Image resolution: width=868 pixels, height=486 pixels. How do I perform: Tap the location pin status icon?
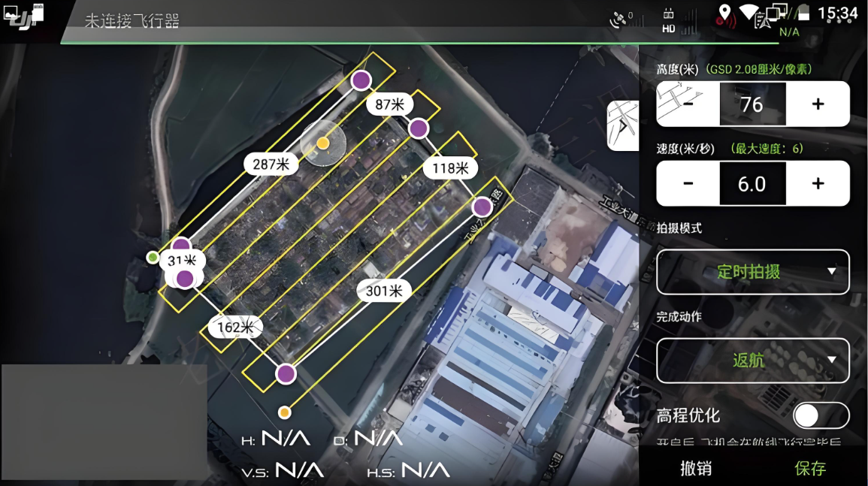pos(724,14)
